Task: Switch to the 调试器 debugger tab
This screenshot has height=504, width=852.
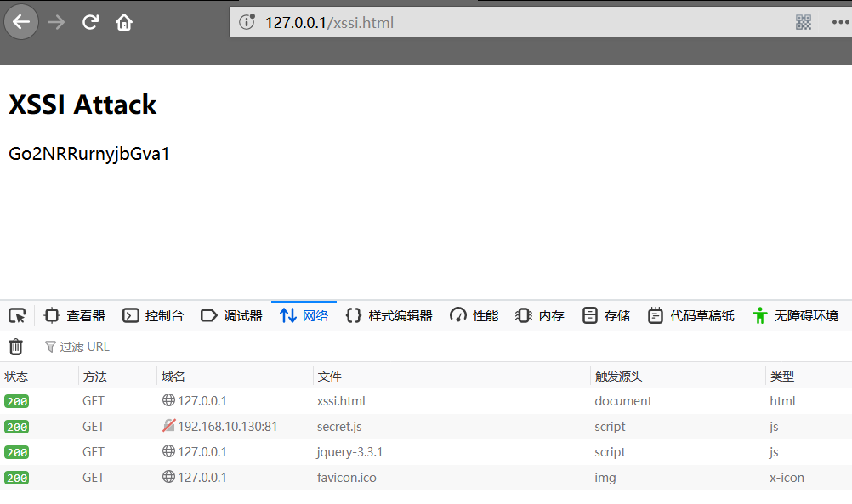Action: pyautogui.click(x=232, y=316)
